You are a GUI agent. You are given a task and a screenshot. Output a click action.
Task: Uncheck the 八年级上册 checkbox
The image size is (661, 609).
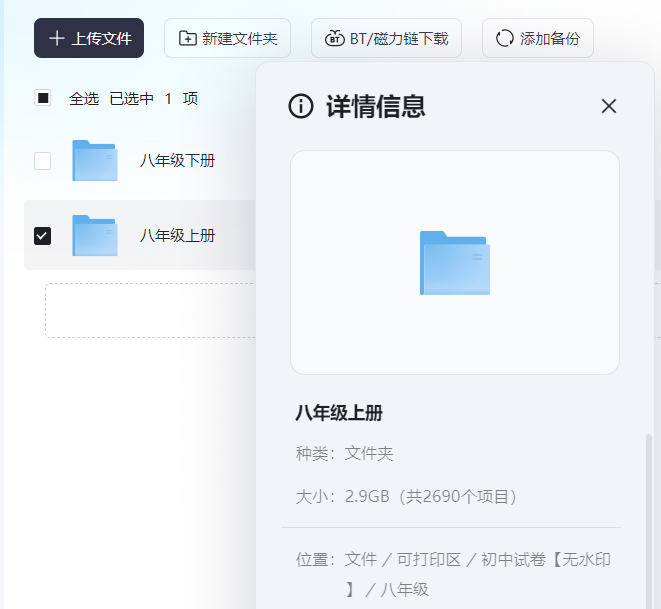[43, 236]
